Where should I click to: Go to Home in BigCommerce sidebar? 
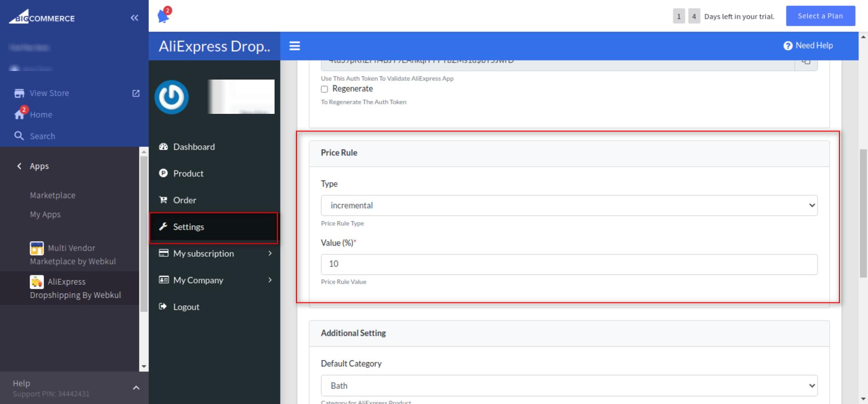click(41, 115)
